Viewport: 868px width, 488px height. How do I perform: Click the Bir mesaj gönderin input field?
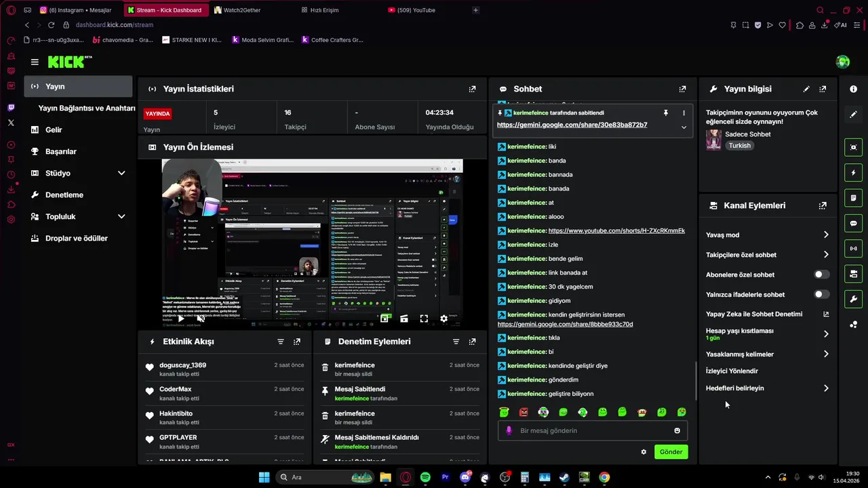click(593, 430)
